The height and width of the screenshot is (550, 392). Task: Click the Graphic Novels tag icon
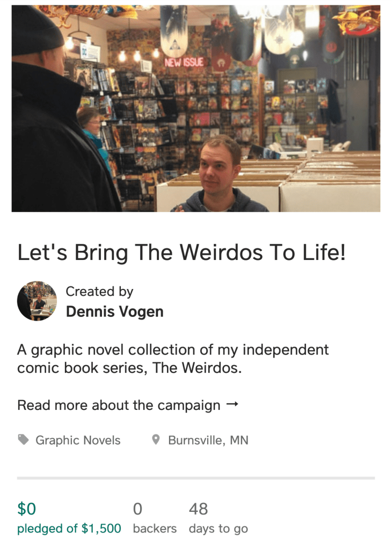[x=24, y=439]
